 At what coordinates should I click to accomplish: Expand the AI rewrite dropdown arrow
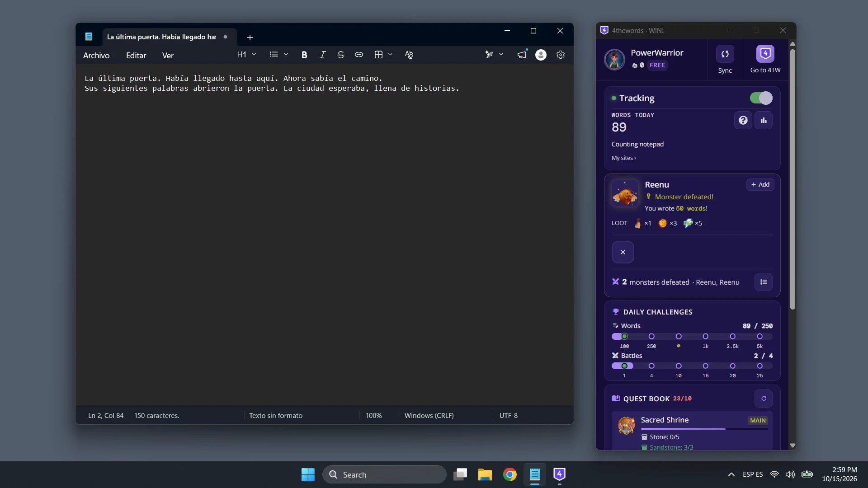pyautogui.click(x=501, y=55)
